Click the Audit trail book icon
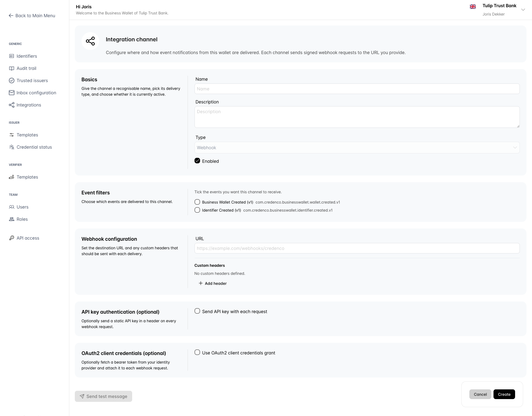 (12, 68)
